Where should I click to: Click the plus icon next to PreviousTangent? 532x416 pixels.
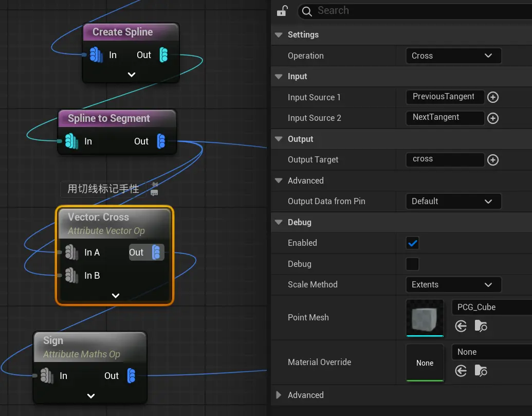click(492, 97)
